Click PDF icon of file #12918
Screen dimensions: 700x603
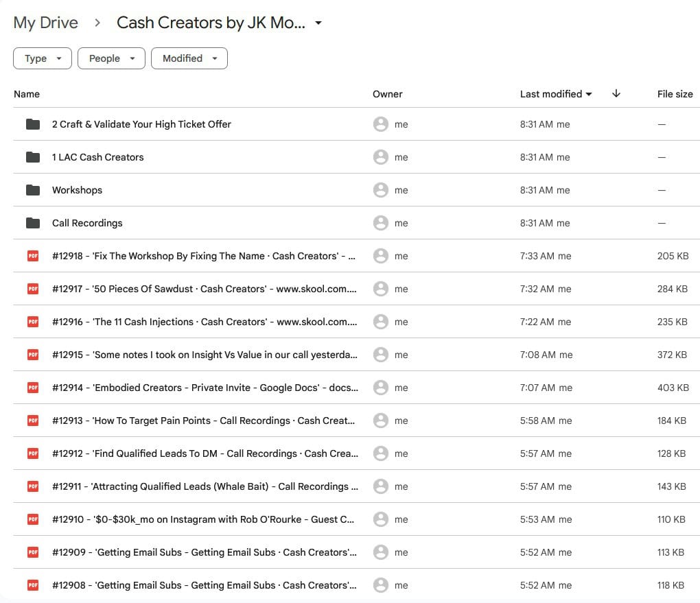32,256
